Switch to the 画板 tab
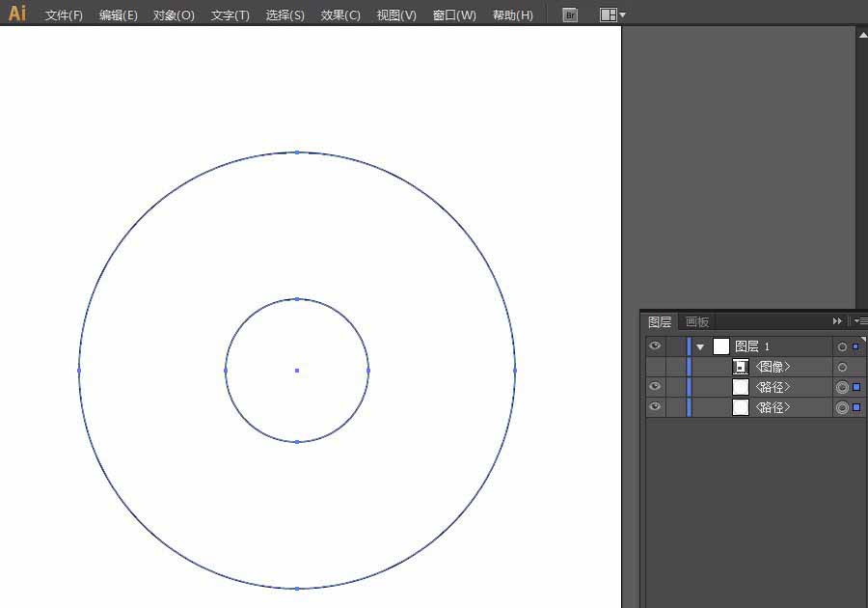The height and width of the screenshot is (608, 868). 697,321
